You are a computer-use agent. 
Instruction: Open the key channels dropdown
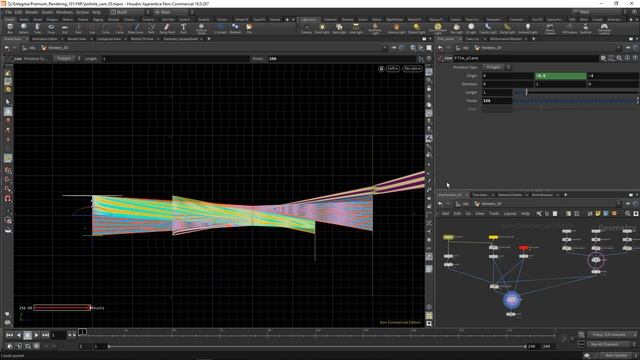pos(612,335)
